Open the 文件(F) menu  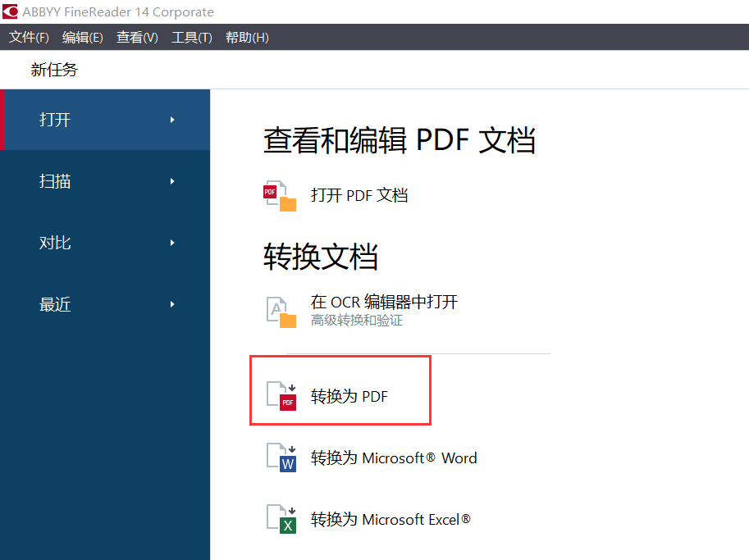click(29, 37)
